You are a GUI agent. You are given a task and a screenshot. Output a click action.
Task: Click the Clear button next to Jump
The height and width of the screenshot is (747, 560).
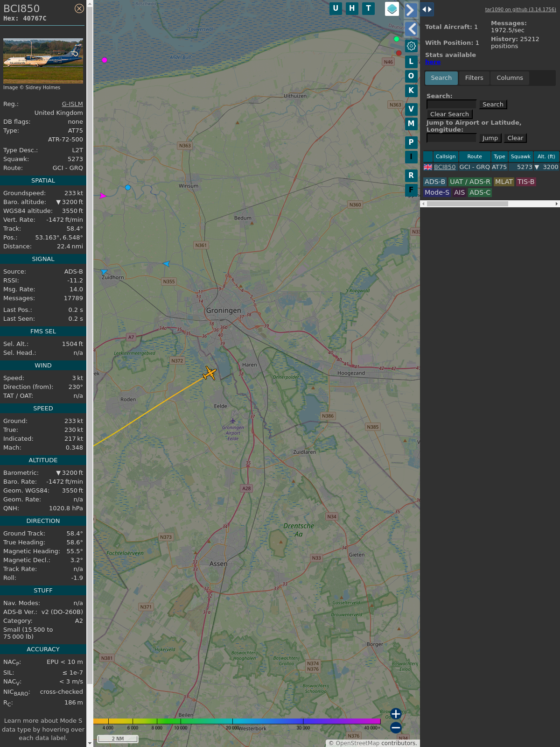515,138
